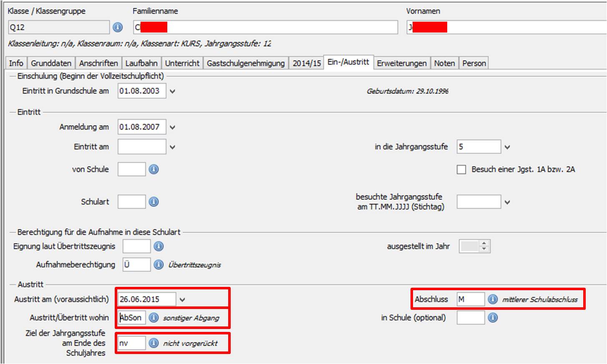This screenshot has width=607, height=364.
Task: Click the nicht vorgerückt description
Action: (x=190, y=344)
